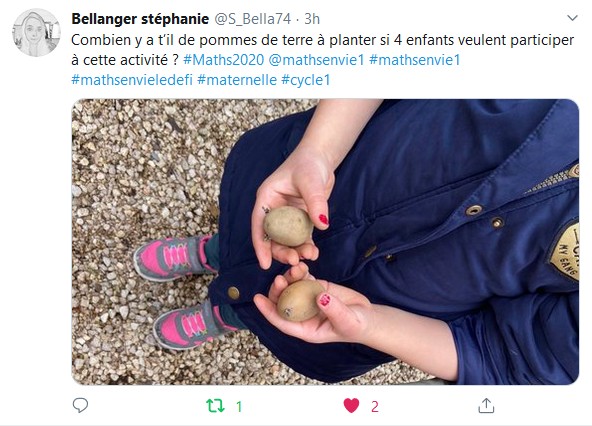
Task: Click the reply speech bubble icon
Action: point(80,406)
